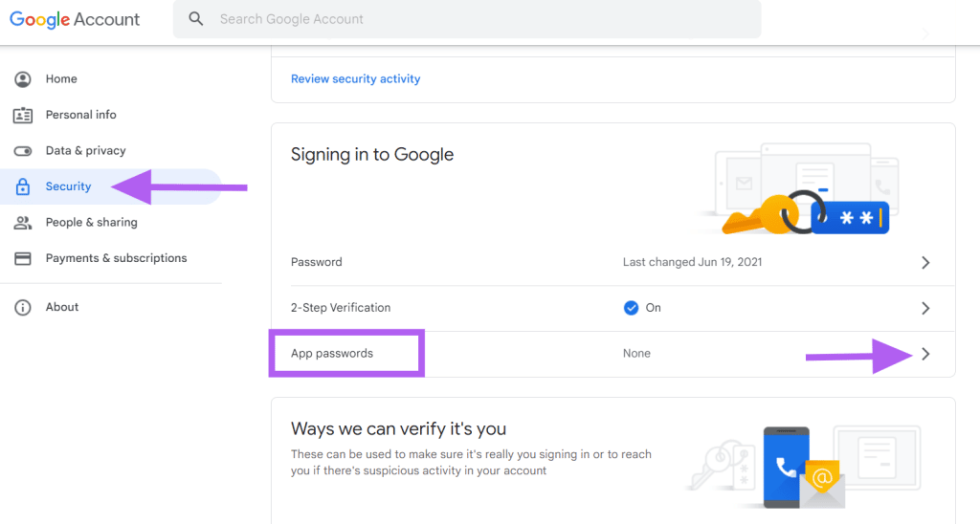The height and width of the screenshot is (524, 980).
Task: Open Payments & subscriptions section
Action: [x=116, y=258]
